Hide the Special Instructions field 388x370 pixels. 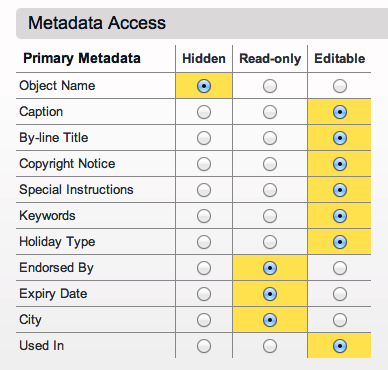click(204, 190)
